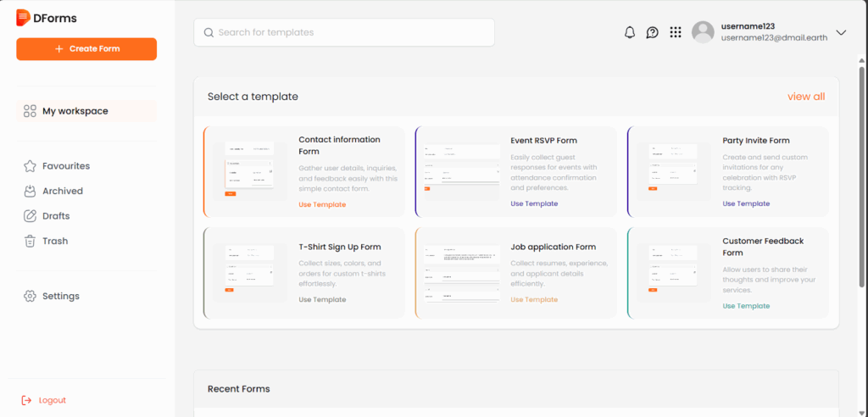Expand the account dropdown chevron
This screenshot has width=868, height=417.
click(841, 33)
